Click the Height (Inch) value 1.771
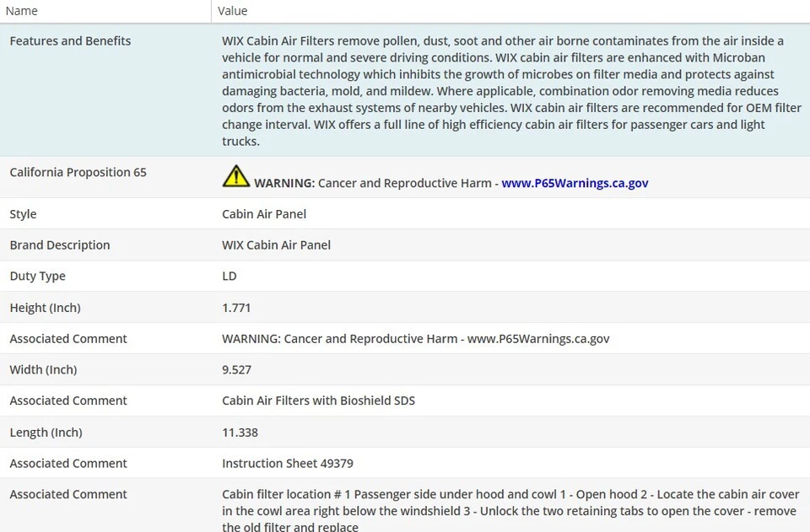 (x=236, y=308)
